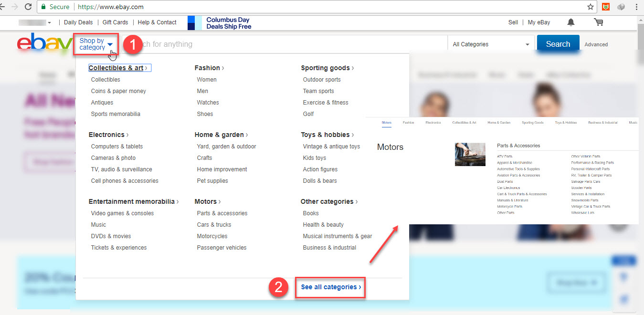Click the orange shield extension icon

click(605, 7)
